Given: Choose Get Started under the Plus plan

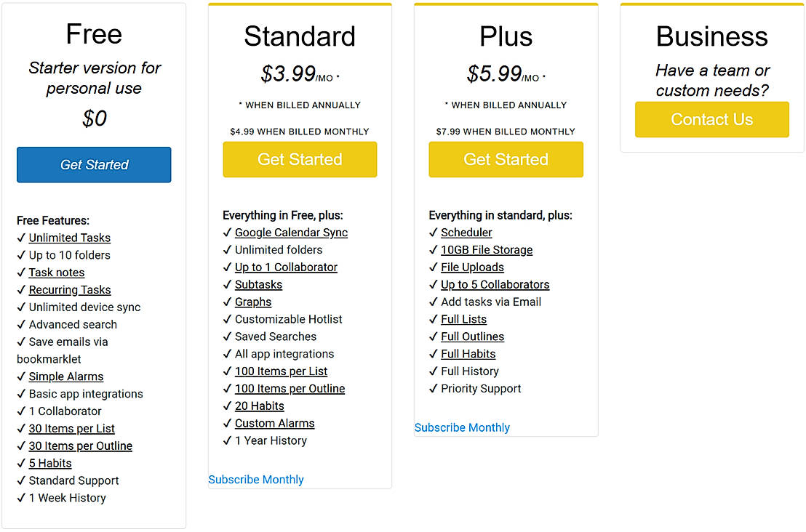Looking at the screenshot, I should tap(506, 159).
